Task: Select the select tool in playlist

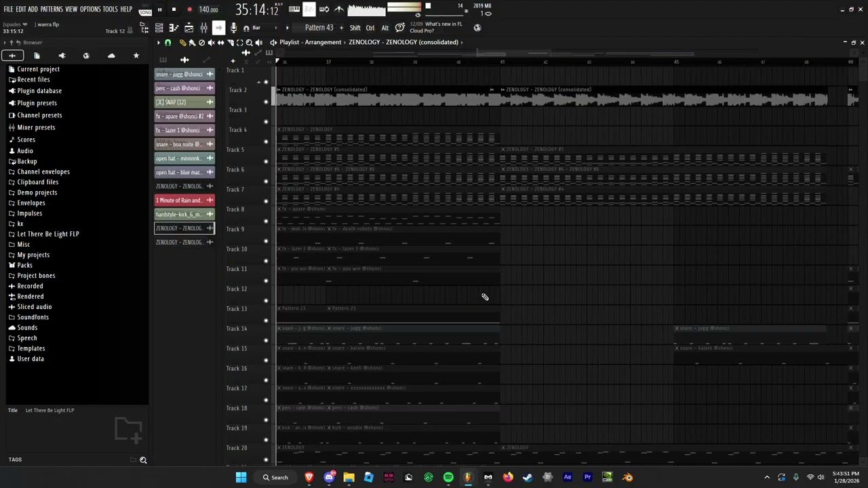Action: pyautogui.click(x=239, y=43)
